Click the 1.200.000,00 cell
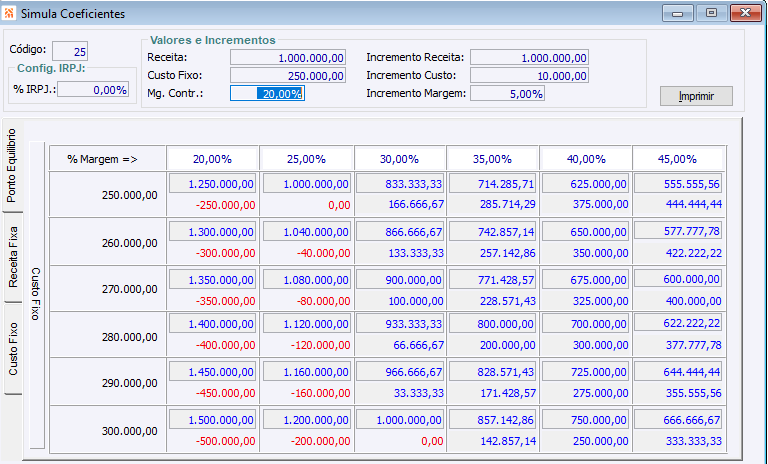 click(x=307, y=420)
